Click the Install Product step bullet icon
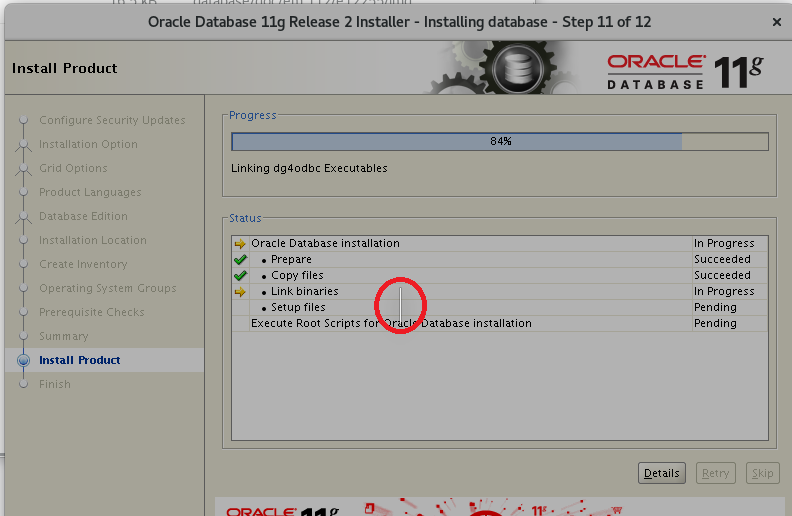This screenshot has height=516, width=792. tap(23, 360)
